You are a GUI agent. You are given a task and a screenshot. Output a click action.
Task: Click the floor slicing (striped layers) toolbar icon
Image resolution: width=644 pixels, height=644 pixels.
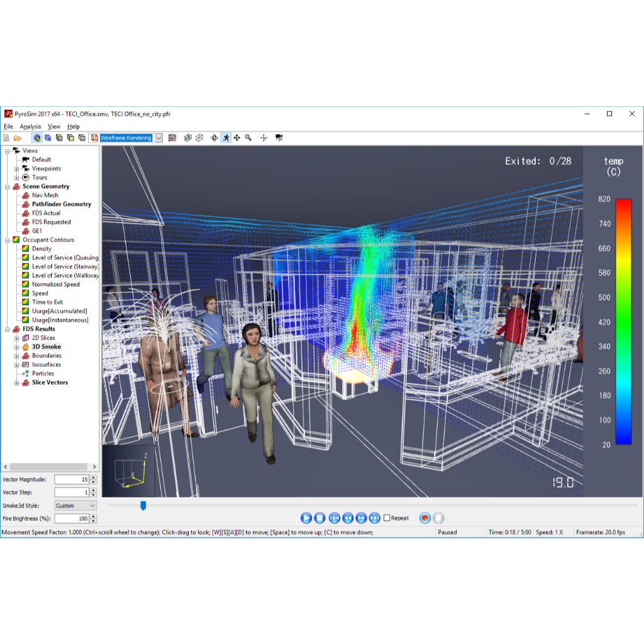pyautogui.click(x=172, y=138)
